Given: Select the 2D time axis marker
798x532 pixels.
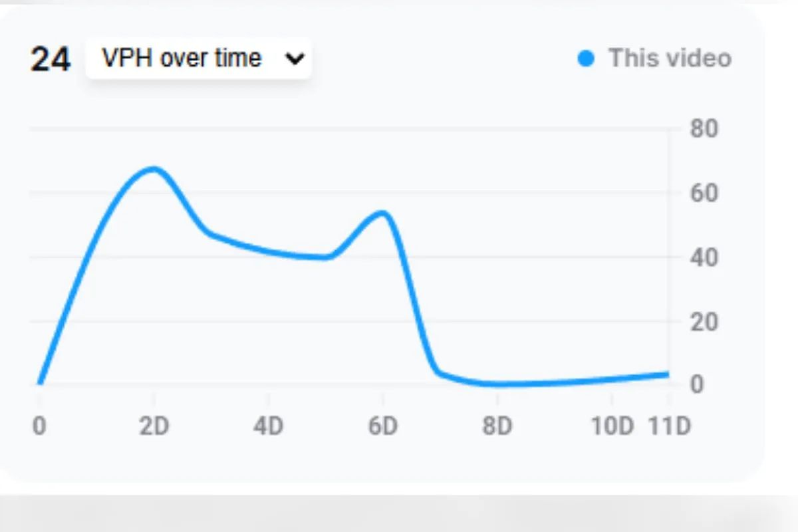Looking at the screenshot, I should click(x=154, y=426).
